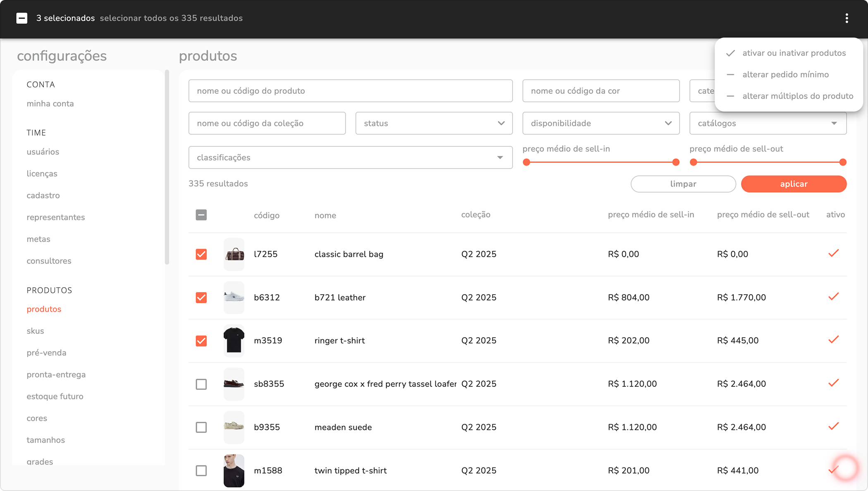The height and width of the screenshot is (491, 868).
Task: Click the sell-in price slider left handle
Action: pyautogui.click(x=526, y=162)
